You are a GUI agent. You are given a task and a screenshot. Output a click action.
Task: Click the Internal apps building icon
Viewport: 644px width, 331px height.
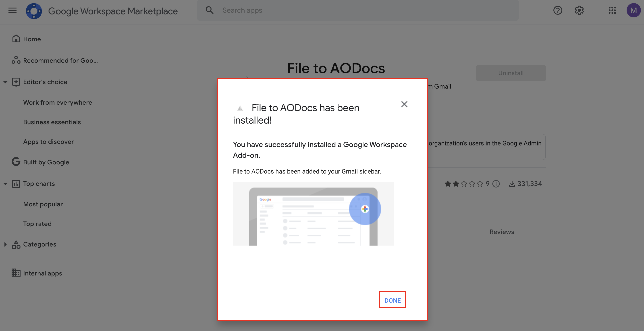(16, 273)
